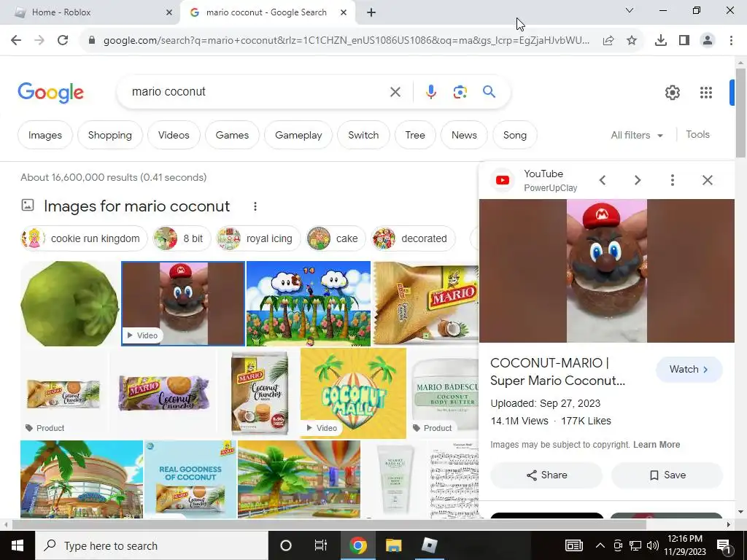Image resolution: width=747 pixels, height=560 pixels.
Task: Select the Shopping filter tab
Action: [109, 135]
